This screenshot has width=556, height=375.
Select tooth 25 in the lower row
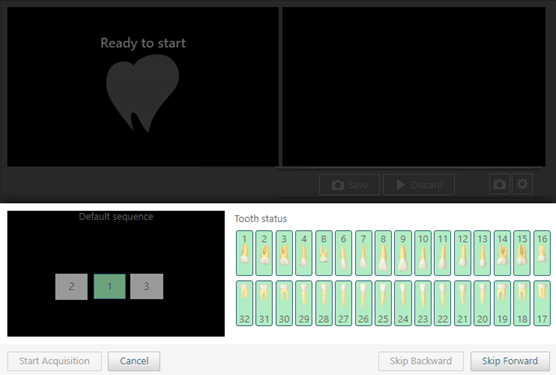pos(383,303)
